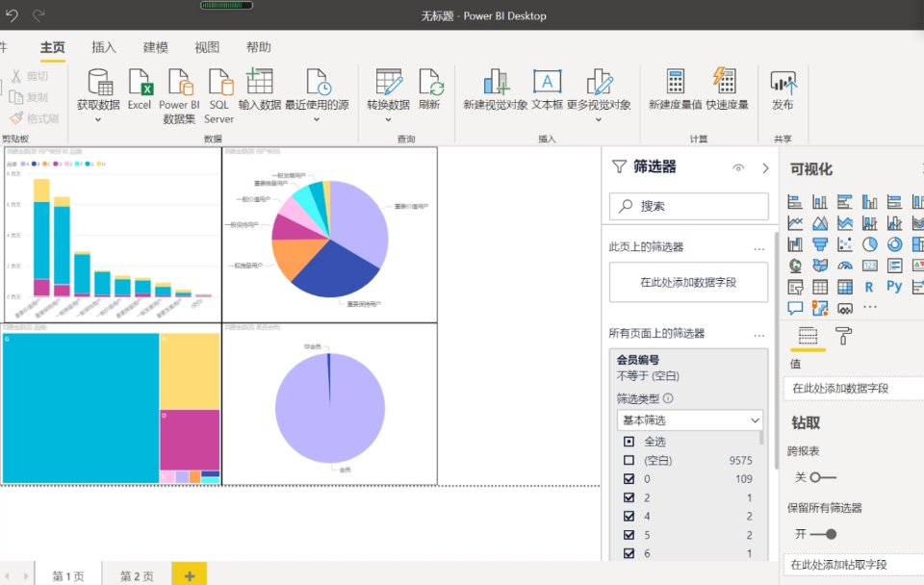Expand the 转换数据 dropdown arrow

click(388, 119)
